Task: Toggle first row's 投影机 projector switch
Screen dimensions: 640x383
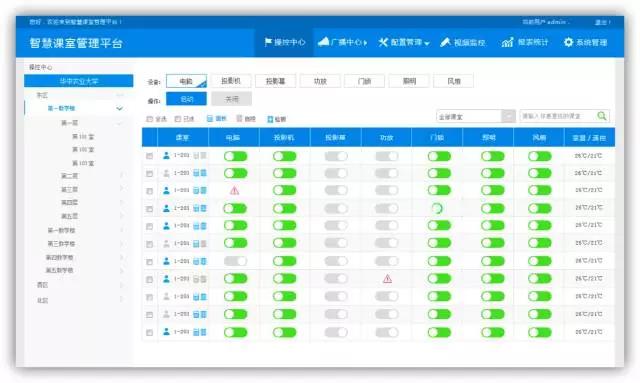Action: point(284,156)
